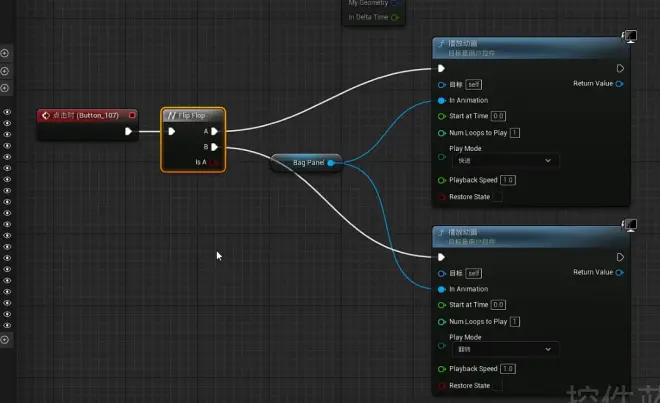Click the red delegate pin on Button_107 event
Screen dimensions: 660x403
pos(132,115)
